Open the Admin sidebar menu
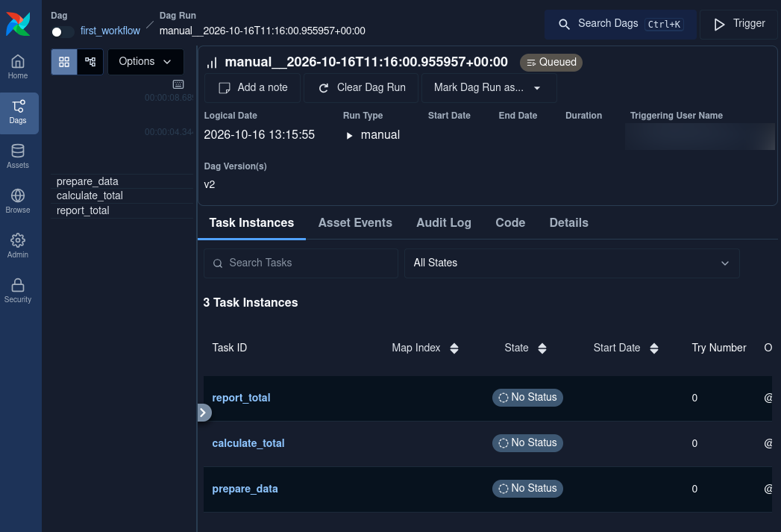Viewport: 781px width, 532px height. click(x=18, y=246)
